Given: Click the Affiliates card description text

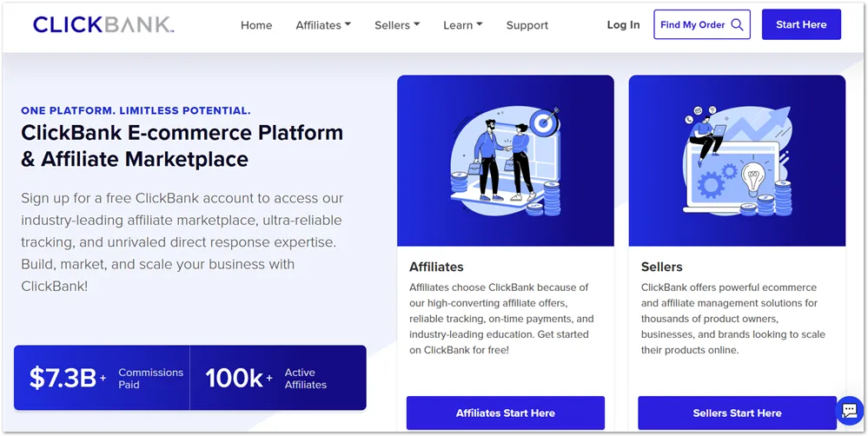Looking at the screenshot, I should (501, 319).
